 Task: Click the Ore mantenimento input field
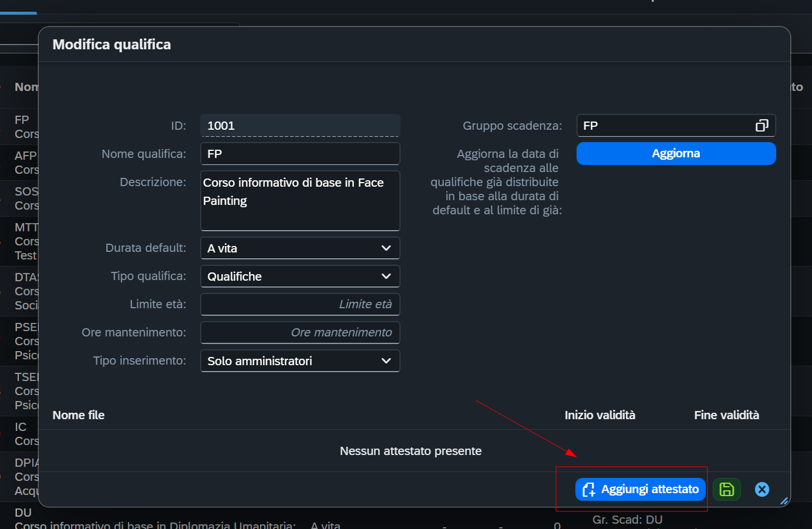(x=300, y=332)
